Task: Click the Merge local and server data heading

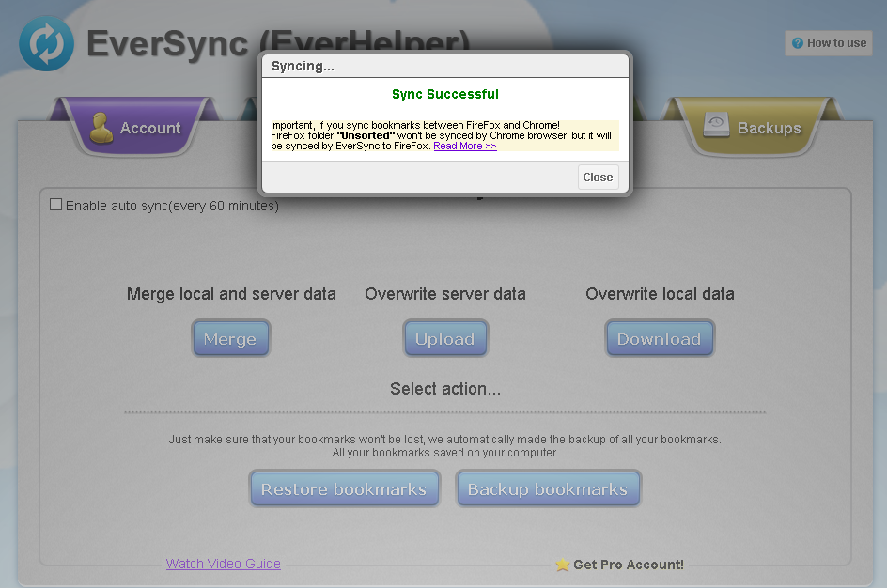Action: pos(231,294)
